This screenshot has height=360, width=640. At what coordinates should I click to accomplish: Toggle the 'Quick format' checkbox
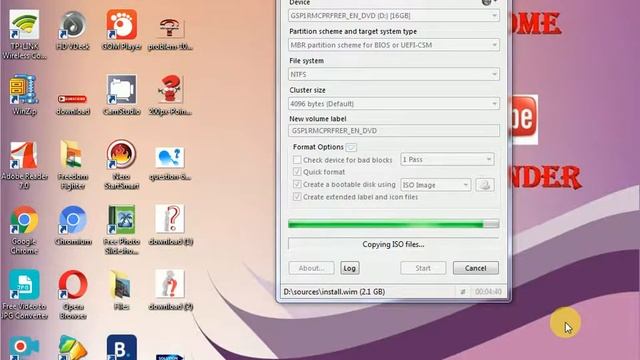point(297,172)
